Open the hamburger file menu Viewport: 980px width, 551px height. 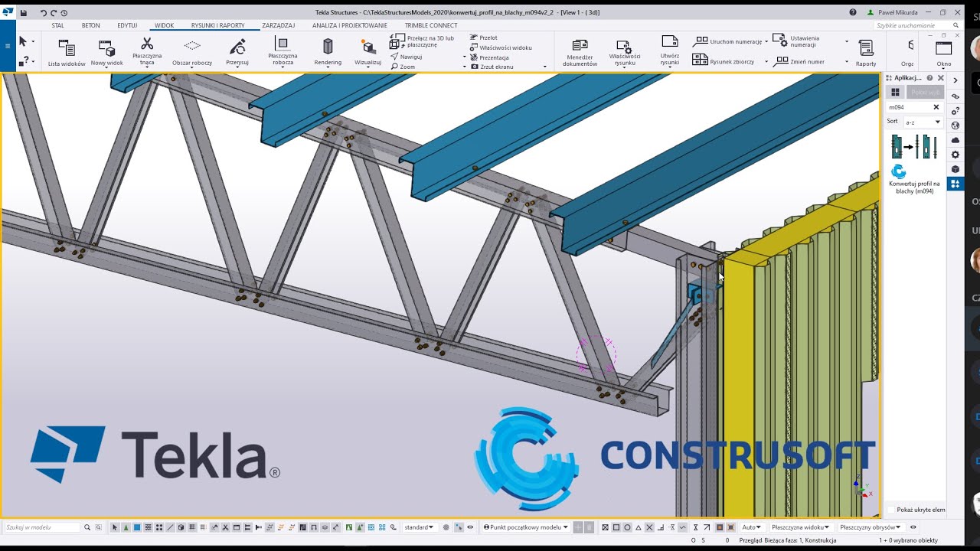click(8, 46)
